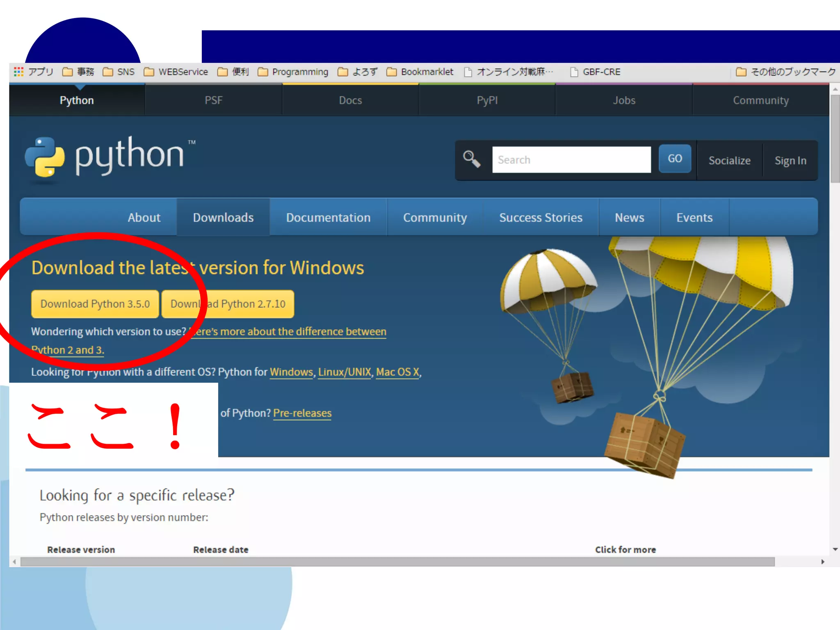840x630 pixels.
Task: Open the Windows download link
Action: click(291, 372)
